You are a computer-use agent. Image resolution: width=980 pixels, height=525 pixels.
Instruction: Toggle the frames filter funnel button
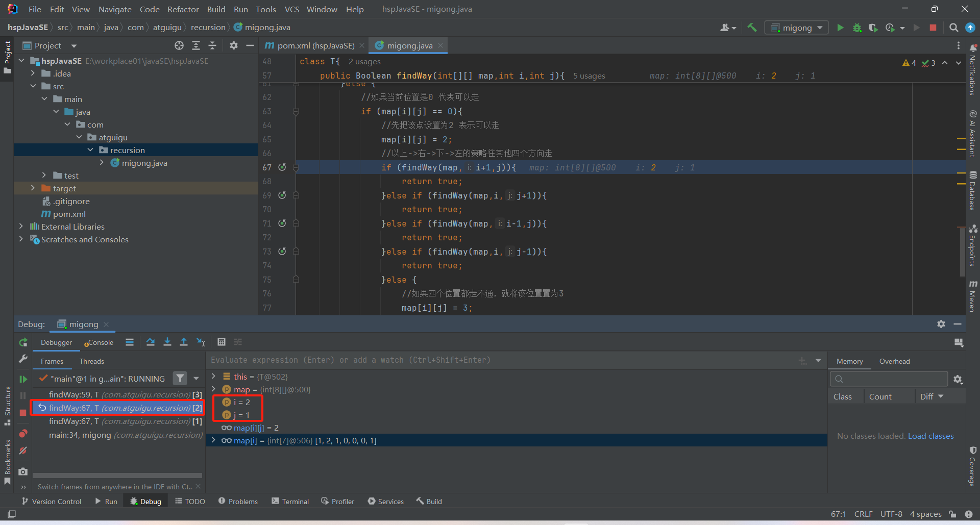(x=180, y=379)
